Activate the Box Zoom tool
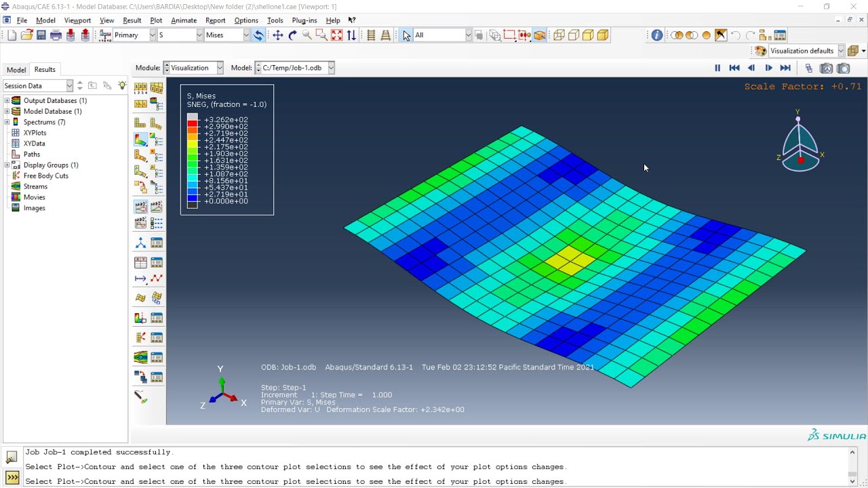 321,35
